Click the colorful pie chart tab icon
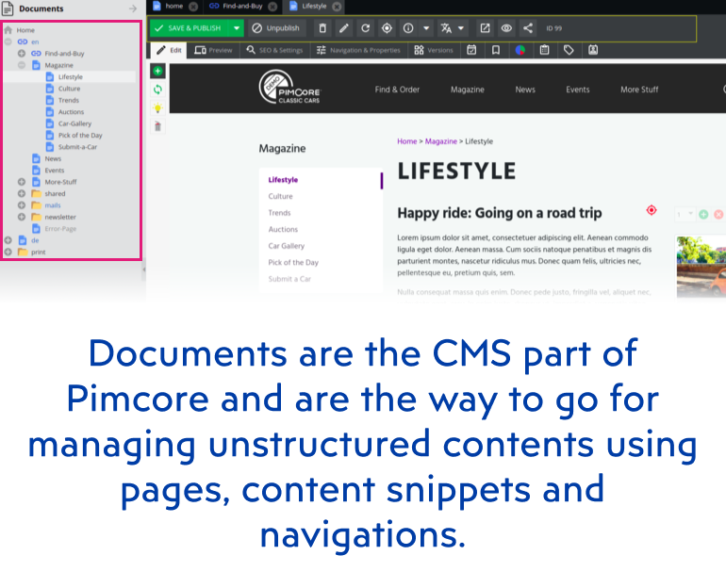Viewport: 726px width, 588px height. (520, 50)
